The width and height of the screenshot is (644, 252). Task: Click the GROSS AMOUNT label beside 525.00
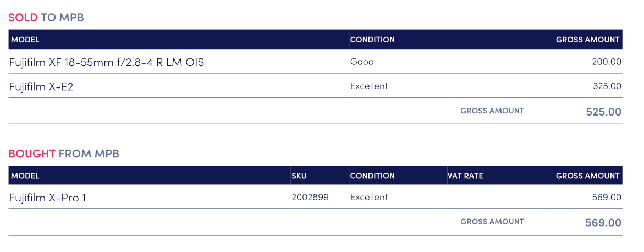(492, 111)
